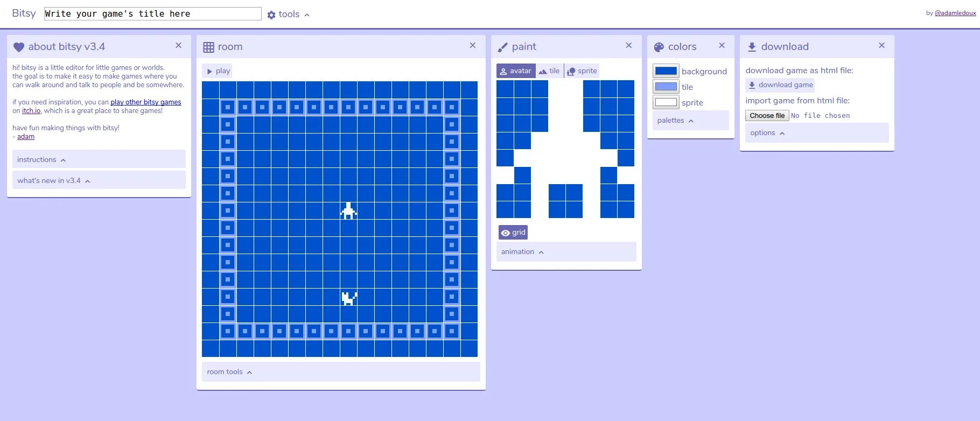Image resolution: width=980 pixels, height=421 pixels.
Task: Expand the instructions section
Action: pos(99,159)
